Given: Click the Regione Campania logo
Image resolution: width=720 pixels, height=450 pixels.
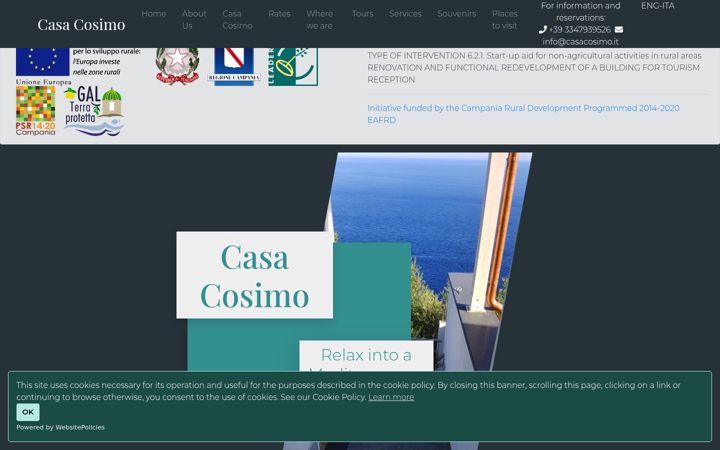Looking at the screenshot, I should coord(234,66).
